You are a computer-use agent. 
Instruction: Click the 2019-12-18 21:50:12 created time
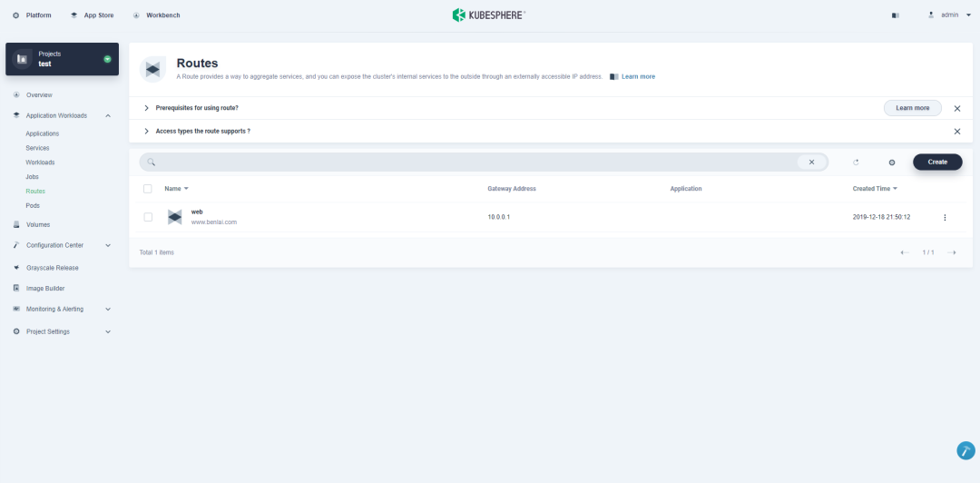(x=881, y=217)
